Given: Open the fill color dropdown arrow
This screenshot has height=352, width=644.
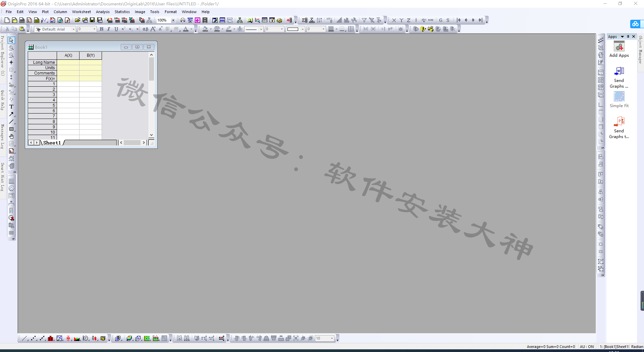Looking at the screenshot, I should click(x=211, y=29).
